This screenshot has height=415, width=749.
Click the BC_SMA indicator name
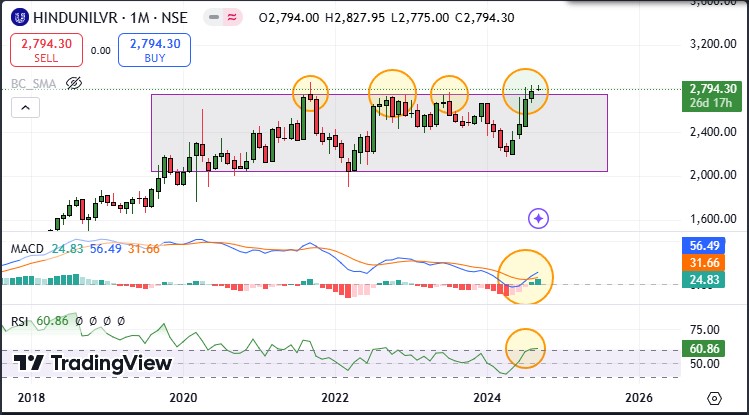coord(33,84)
